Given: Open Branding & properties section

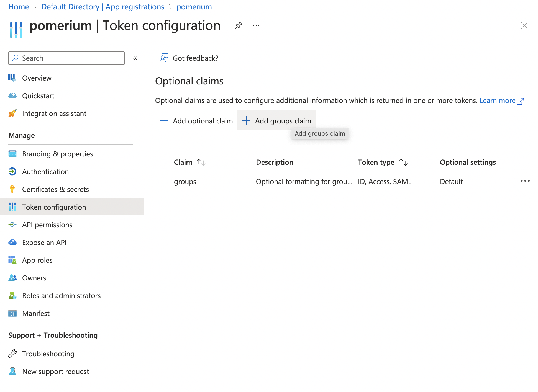Looking at the screenshot, I should (x=57, y=154).
